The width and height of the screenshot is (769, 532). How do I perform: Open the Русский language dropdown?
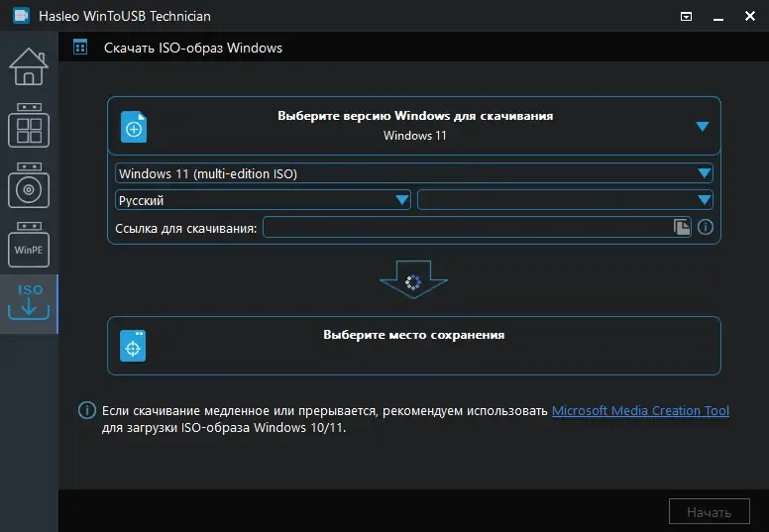(263, 200)
